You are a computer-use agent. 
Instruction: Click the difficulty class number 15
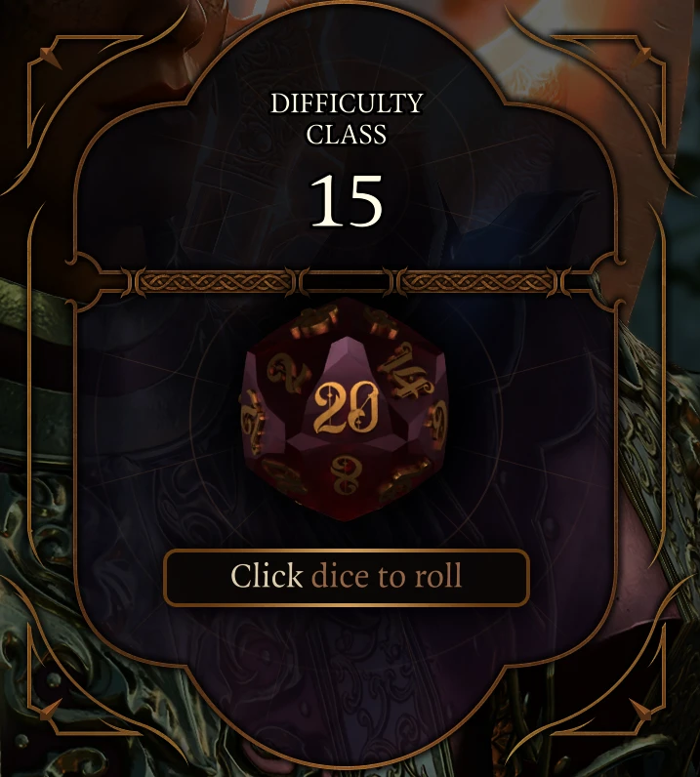click(346, 200)
